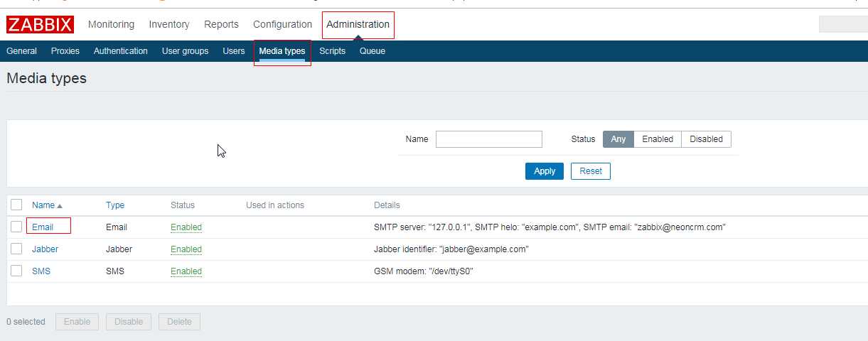Open the Administration menu

(358, 24)
